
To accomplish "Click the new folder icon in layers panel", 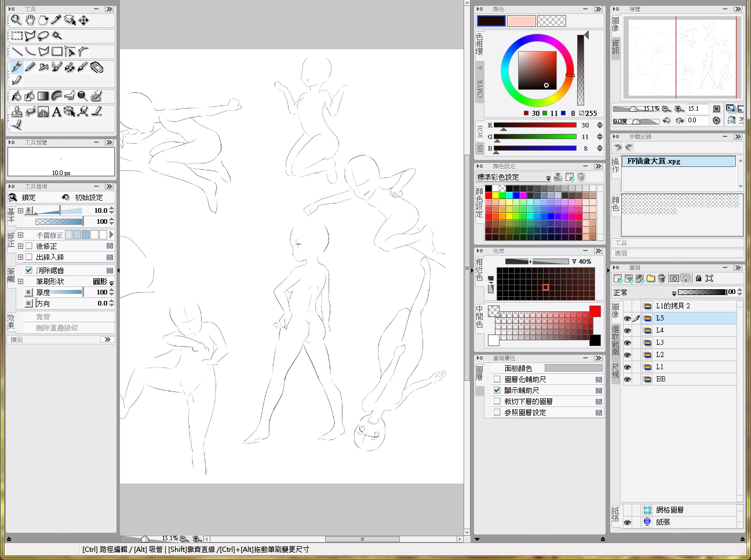I will (x=651, y=279).
